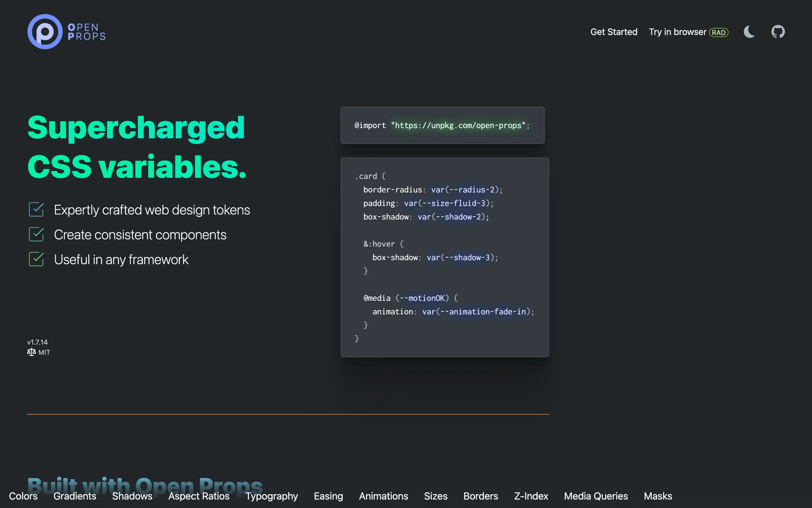Click var(--animation-fade-in) in code
812x508 pixels.
476,312
